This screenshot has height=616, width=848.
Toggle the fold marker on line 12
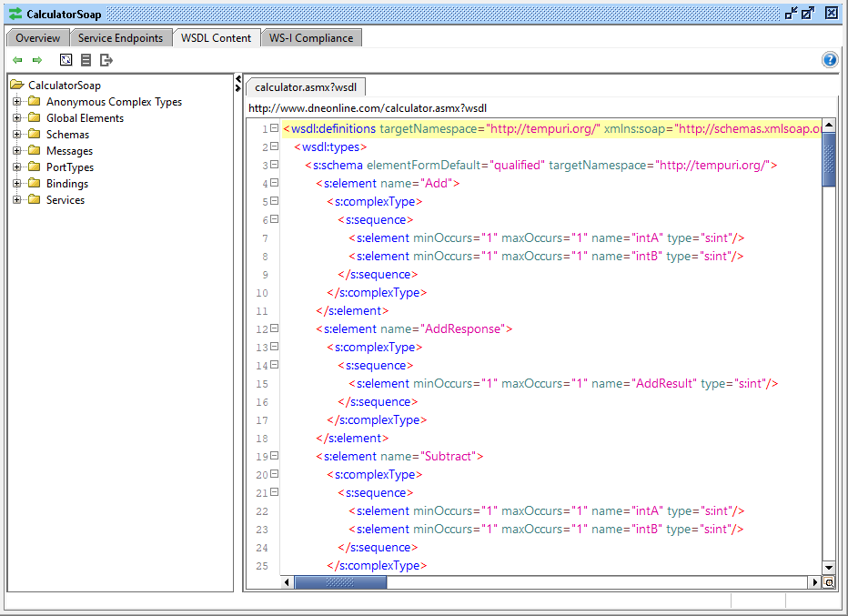coord(274,328)
